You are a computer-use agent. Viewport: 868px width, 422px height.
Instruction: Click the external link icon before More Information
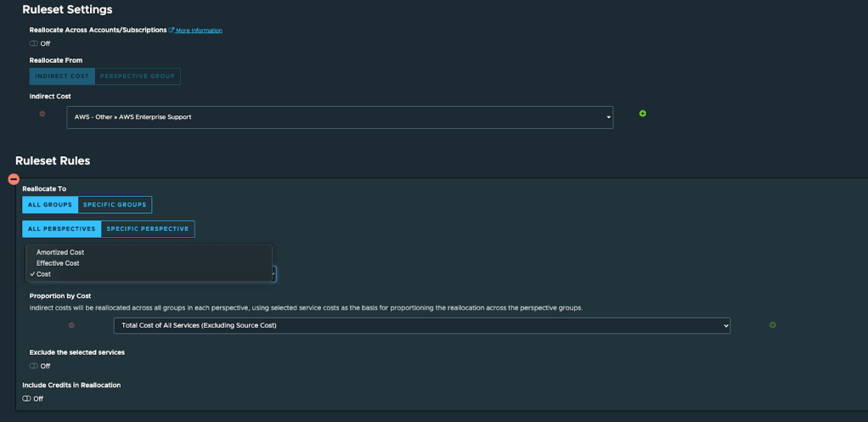(172, 31)
